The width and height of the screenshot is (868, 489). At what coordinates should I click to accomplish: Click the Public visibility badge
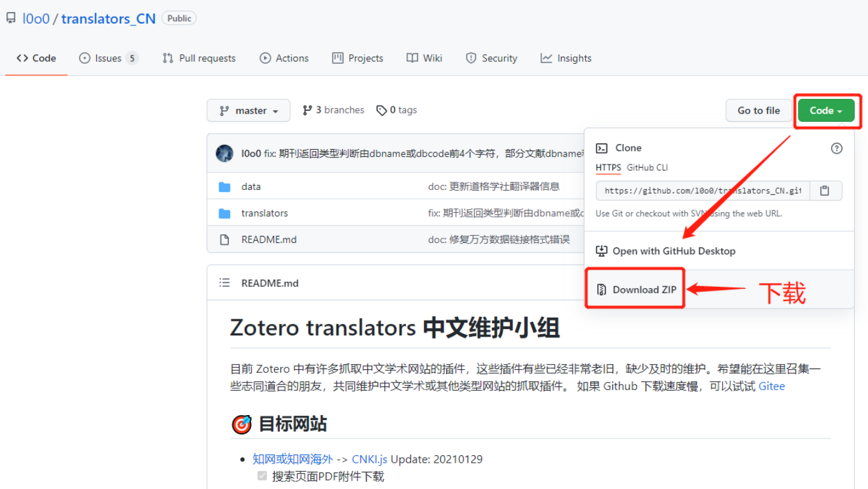pyautogui.click(x=179, y=18)
